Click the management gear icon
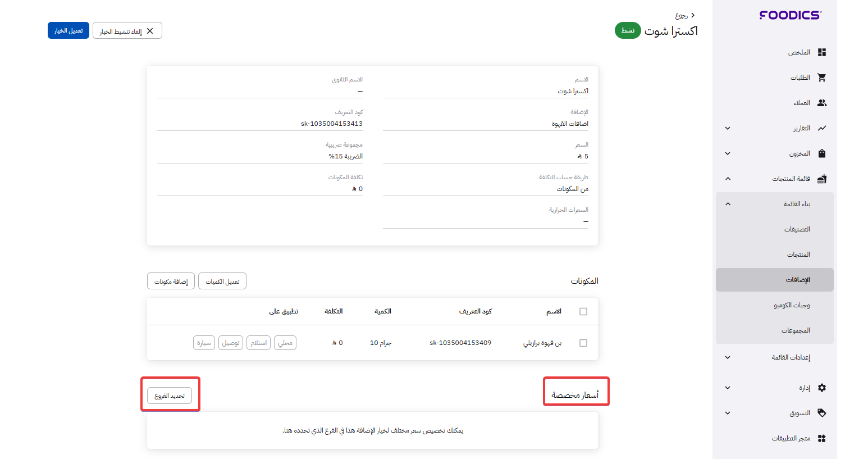This screenshot has height=459, width=868. (821, 388)
